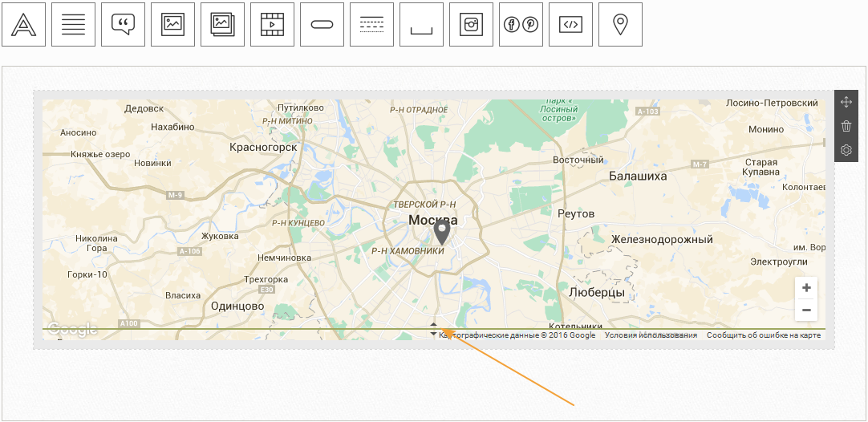Click Реутов label on the map
The height and width of the screenshot is (422, 868).
576,213
